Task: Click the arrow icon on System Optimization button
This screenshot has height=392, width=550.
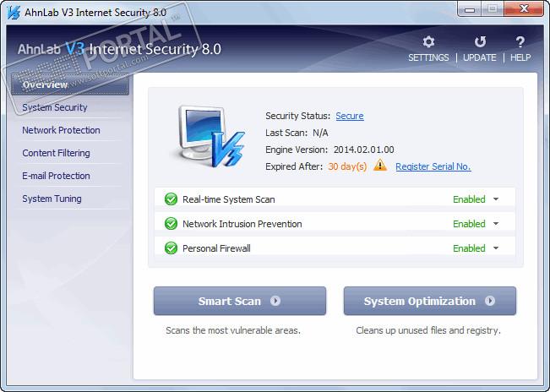Action: (x=490, y=301)
